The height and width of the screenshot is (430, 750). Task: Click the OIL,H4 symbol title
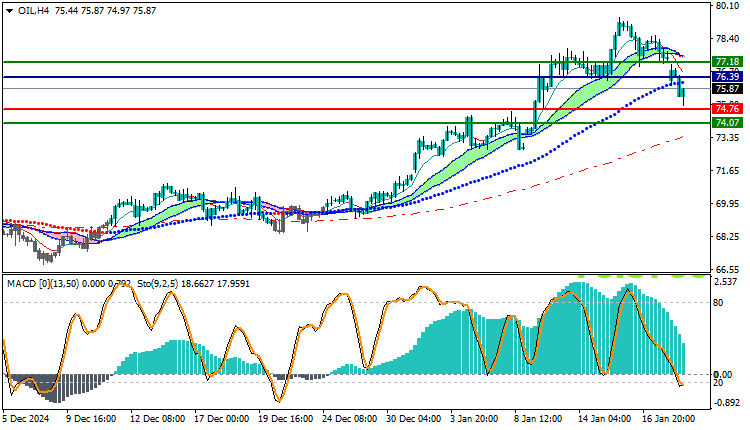click(33, 11)
